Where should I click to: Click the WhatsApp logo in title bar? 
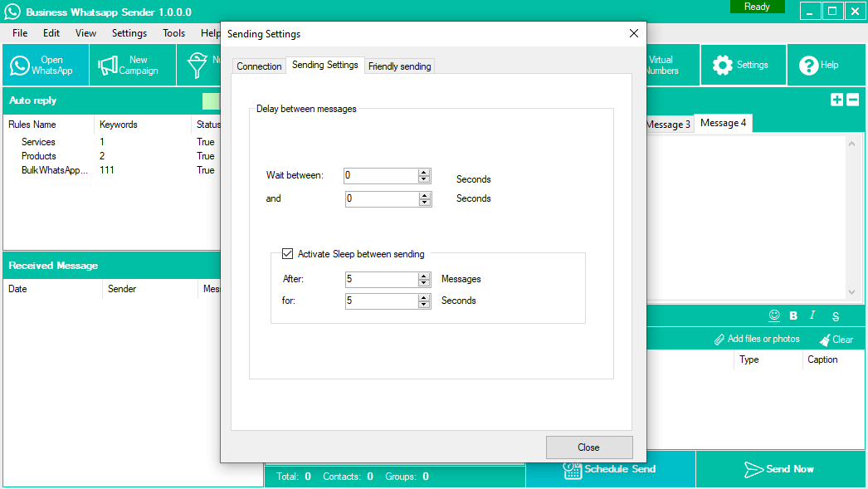[12, 12]
